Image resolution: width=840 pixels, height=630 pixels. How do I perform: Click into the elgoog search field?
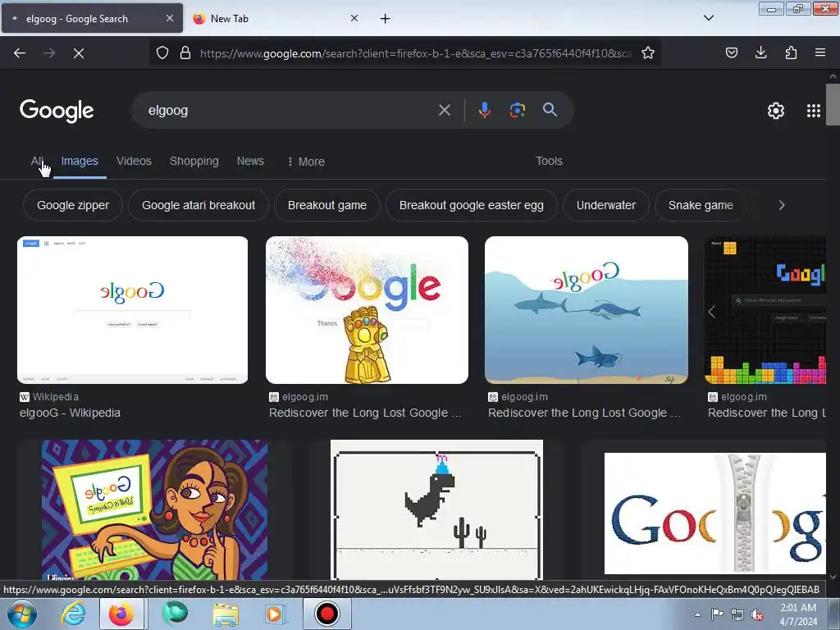pos(290,111)
